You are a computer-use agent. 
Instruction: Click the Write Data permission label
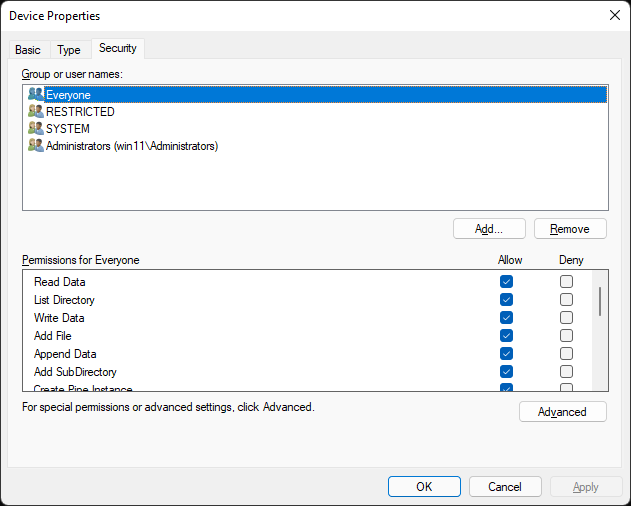point(59,318)
